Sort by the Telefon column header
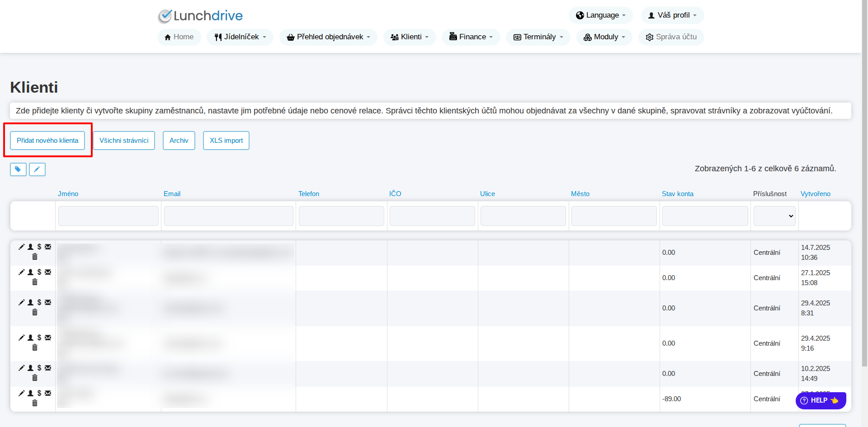 [309, 194]
